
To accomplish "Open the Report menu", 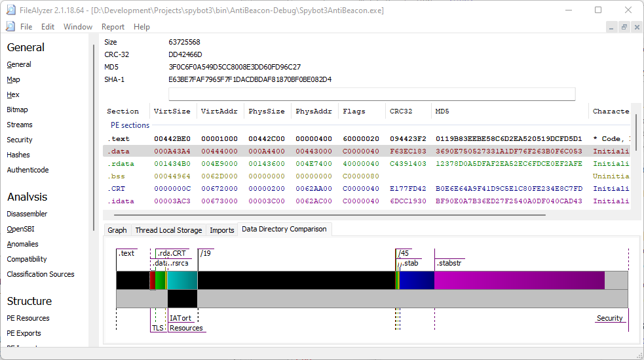I will pyautogui.click(x=113, y=27).
